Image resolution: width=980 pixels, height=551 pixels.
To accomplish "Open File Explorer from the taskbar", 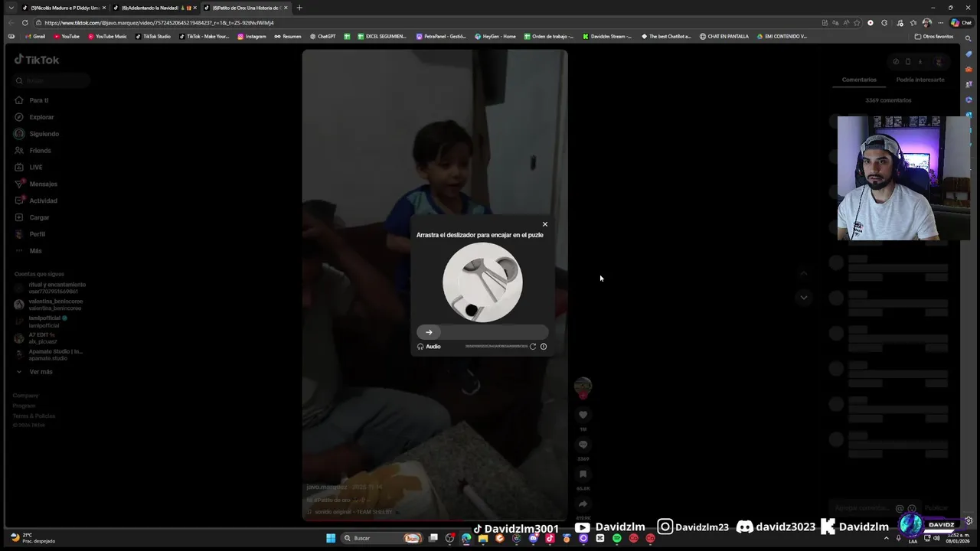I will (483, 538).
